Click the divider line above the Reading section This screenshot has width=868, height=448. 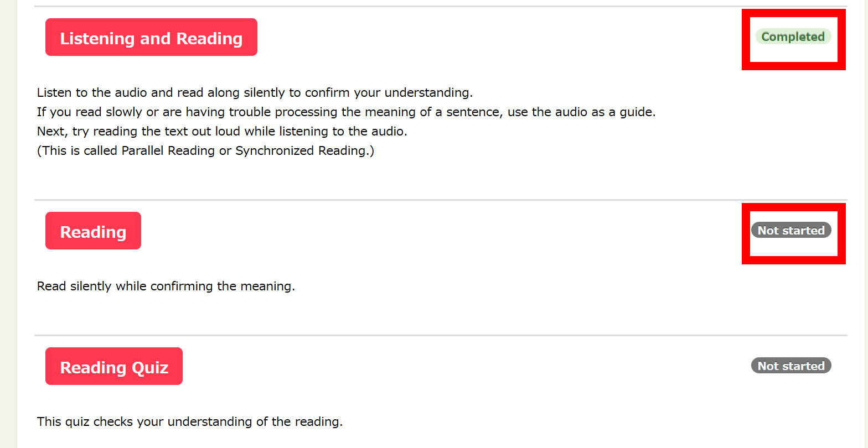click(x=387, y=200)
